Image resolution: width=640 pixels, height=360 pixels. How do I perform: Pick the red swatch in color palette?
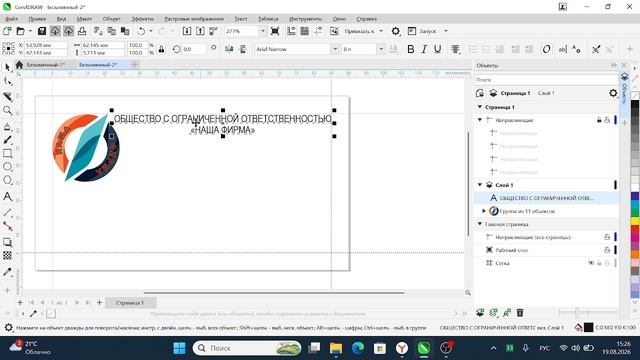(635, 230)
